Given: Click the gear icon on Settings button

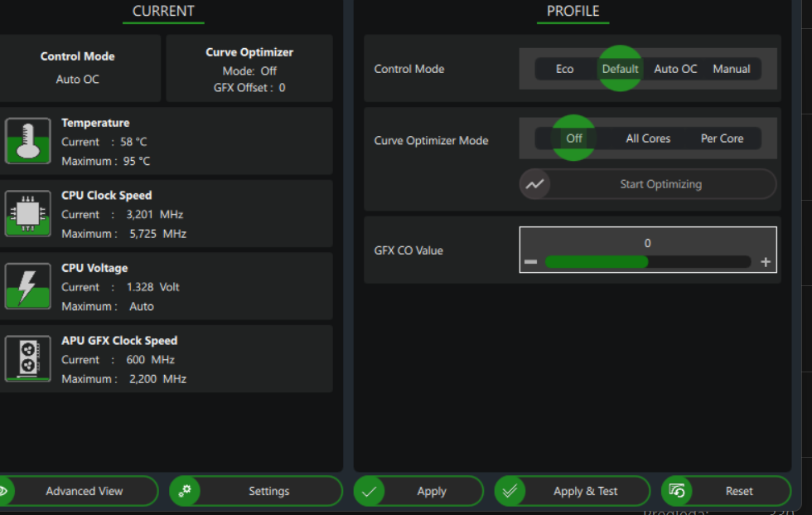Looking at the screenshot, I should (x=185, y=491).
